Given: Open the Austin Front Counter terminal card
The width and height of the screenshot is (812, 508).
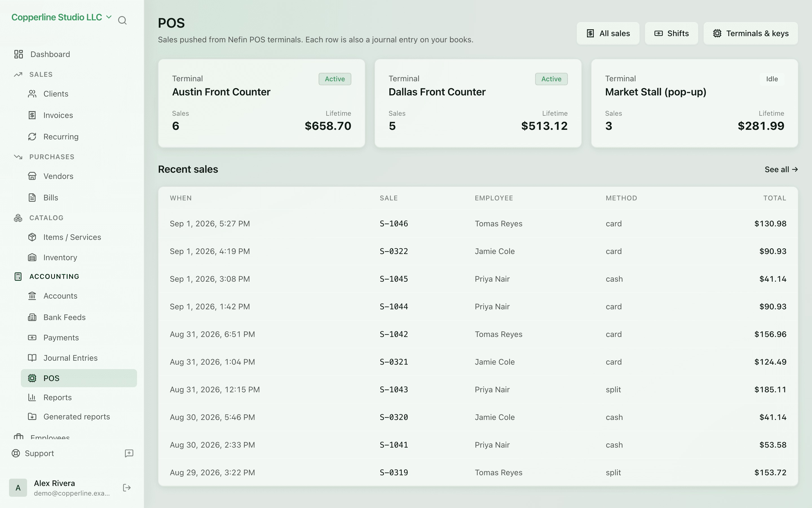Looking at the screenshot, I should coord(262,103).
